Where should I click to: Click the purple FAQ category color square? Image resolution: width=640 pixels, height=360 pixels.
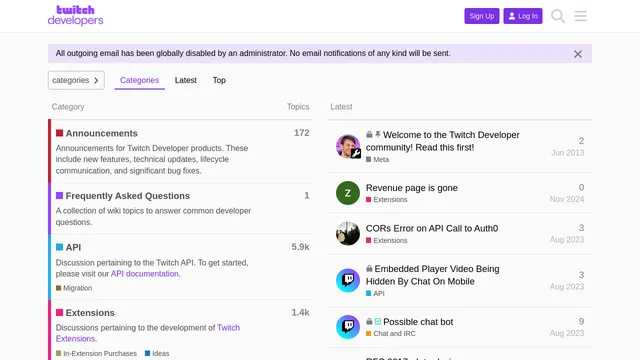click(60, 196)
